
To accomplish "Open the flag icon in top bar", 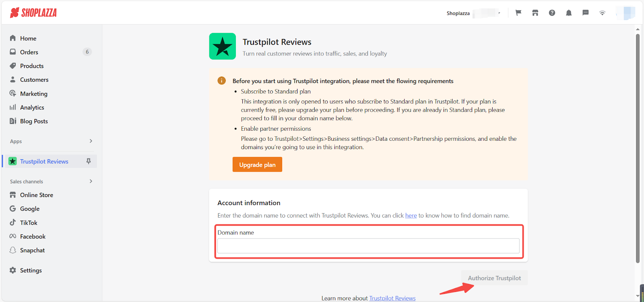I will (518, 13).
